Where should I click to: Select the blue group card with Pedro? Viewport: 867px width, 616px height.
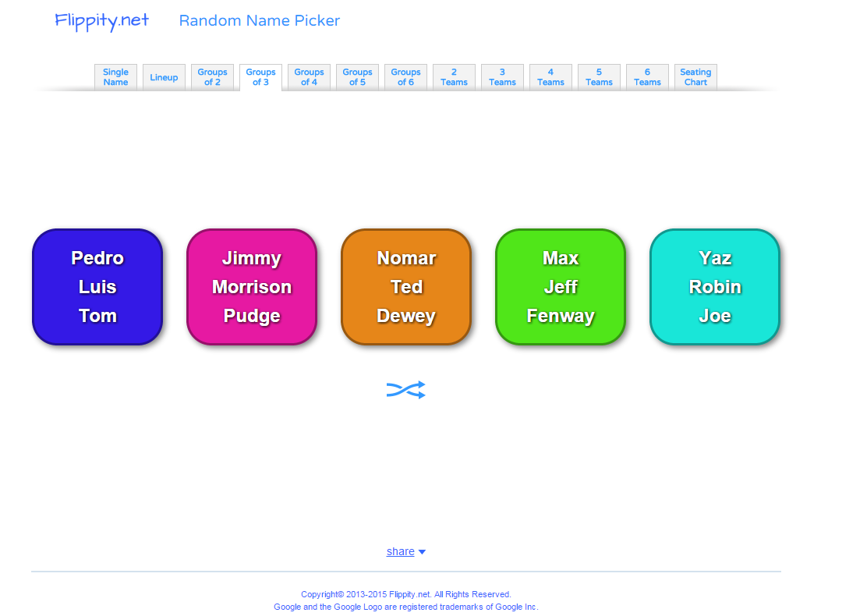point(97,286)
